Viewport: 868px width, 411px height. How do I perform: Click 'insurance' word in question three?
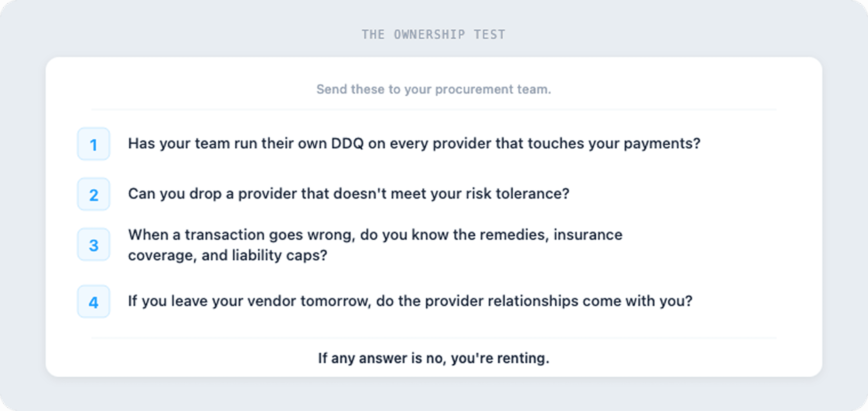(x=588, y=235)
